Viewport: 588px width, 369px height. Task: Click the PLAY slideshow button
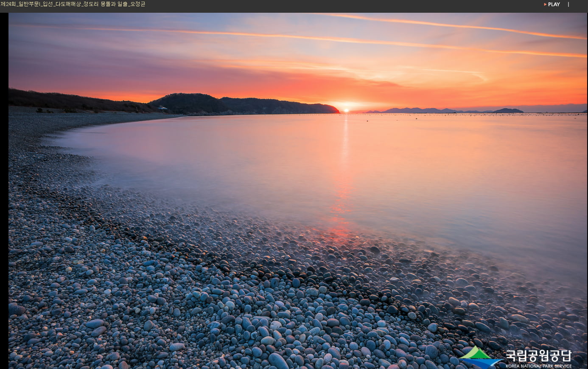(552, 4)
